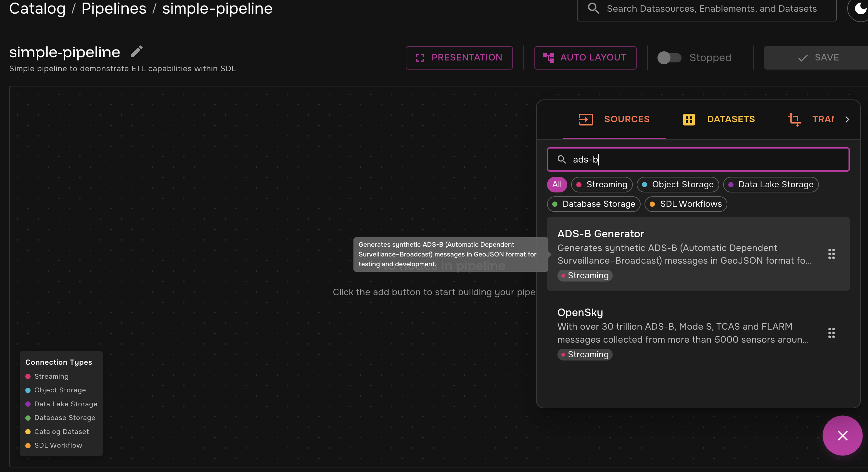Image resolution: width=868 pixels, height=472 pixels.
Task: Toggle the dark mode moon icon
Action: point(860,8)
